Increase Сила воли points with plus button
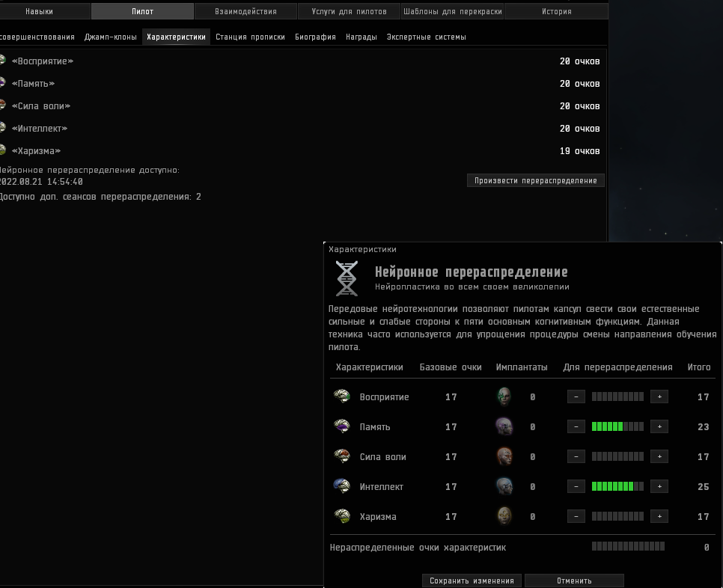The image size is (723, 588). tap(659, 456)
